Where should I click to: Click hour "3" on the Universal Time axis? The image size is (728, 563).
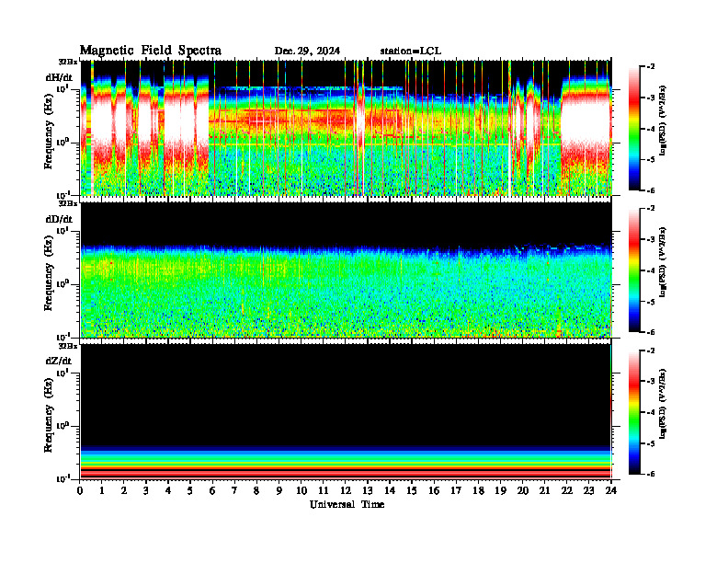(x=146, y=490)
